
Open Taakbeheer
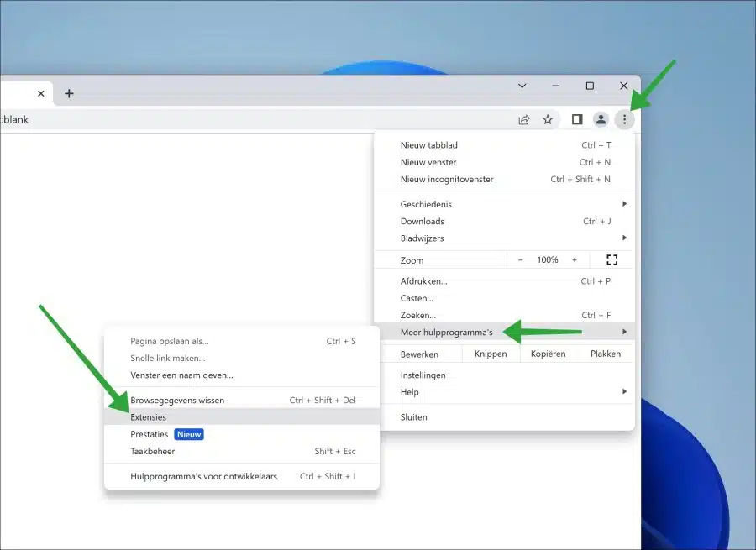click(242, 451)
